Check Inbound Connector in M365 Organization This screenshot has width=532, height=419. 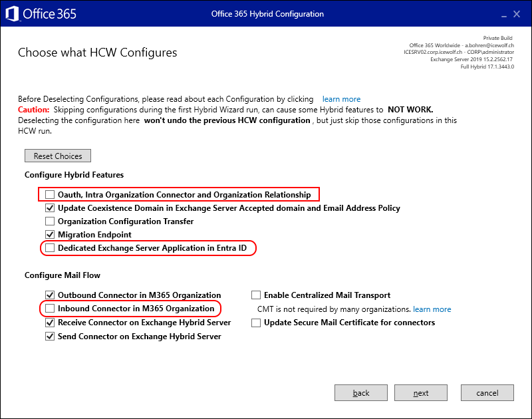(x=50, y=308)
